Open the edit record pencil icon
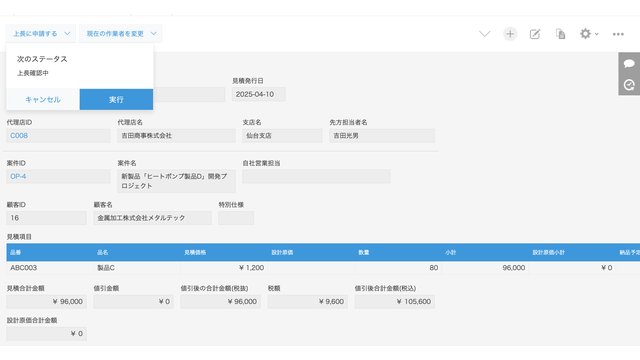 click(x=535, y=34)
